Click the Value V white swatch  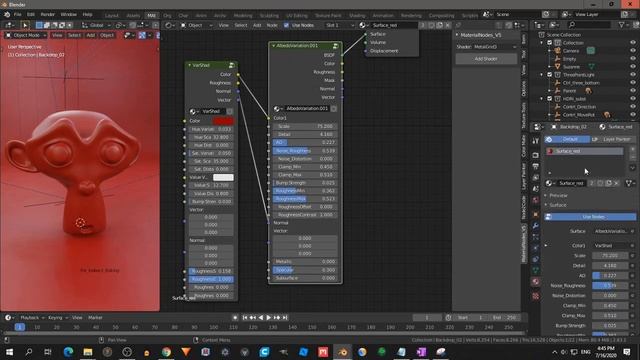(x=223, y=177)
